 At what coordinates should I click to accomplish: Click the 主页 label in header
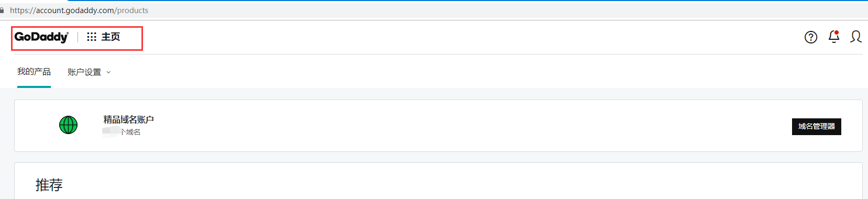click(x=111, y=37)
